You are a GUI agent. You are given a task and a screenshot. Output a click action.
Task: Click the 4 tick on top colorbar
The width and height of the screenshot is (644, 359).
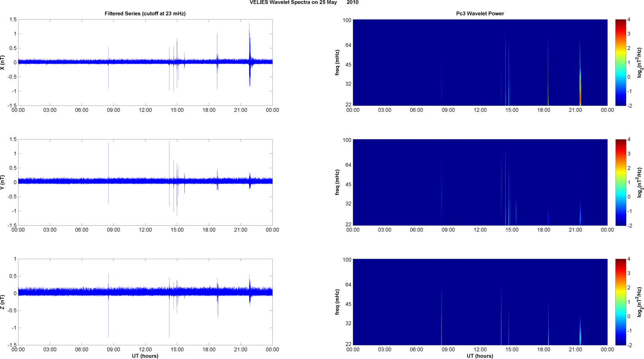point(629,20)
